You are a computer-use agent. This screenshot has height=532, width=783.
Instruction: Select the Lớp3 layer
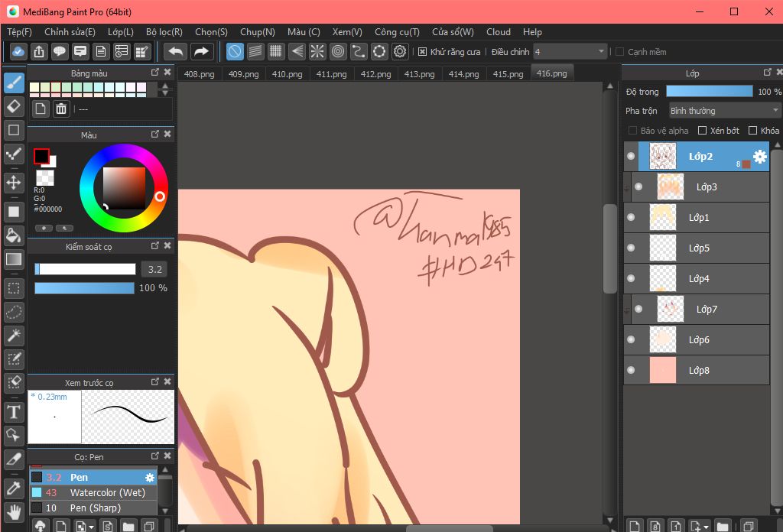(x=700, y=187)
